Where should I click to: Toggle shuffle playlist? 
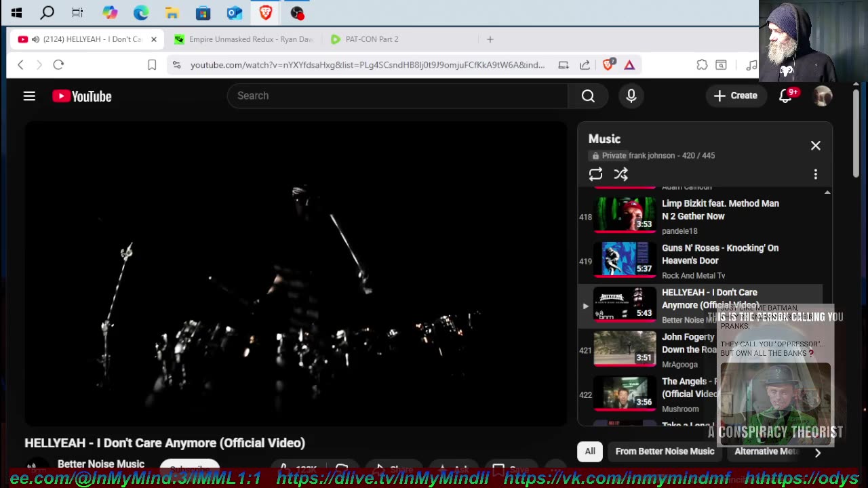point(620,174)
